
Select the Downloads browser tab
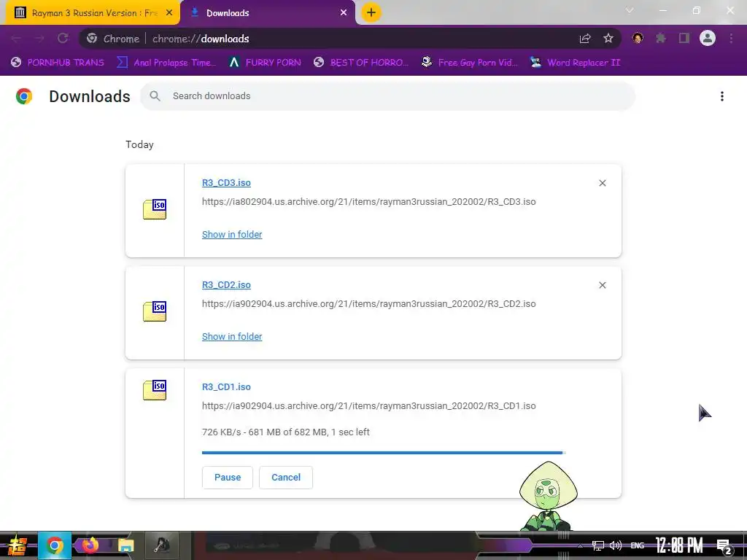(x=267, y=13)
